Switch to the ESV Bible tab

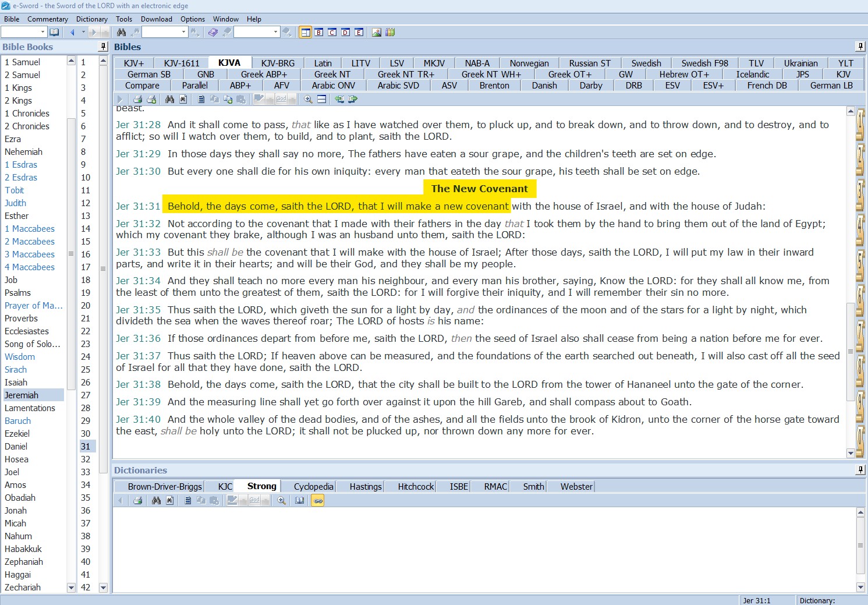pyautogui.click(x=672, y=86)
